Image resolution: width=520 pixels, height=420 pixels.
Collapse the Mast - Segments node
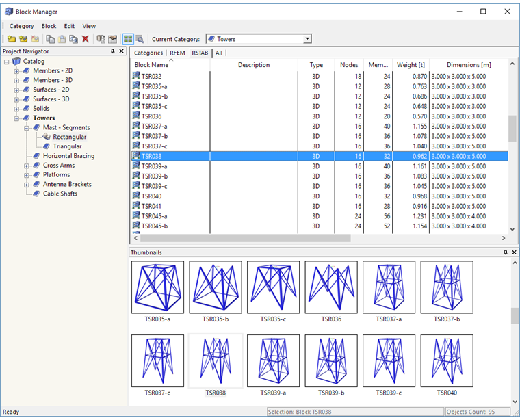pos(26,128)
